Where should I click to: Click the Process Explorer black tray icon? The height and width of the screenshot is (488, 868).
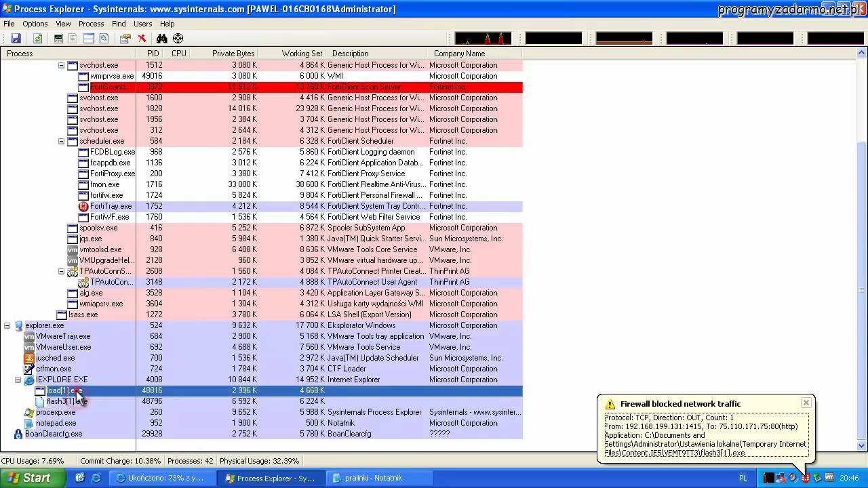(x=768, y=478)
